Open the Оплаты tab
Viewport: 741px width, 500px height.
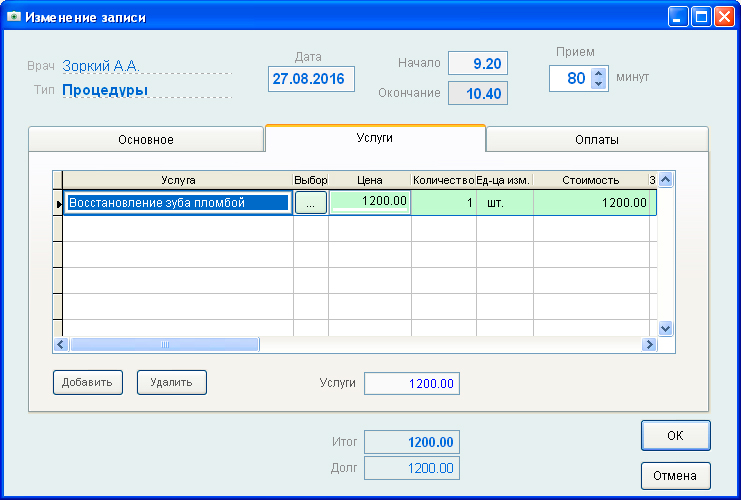(597, 139)
